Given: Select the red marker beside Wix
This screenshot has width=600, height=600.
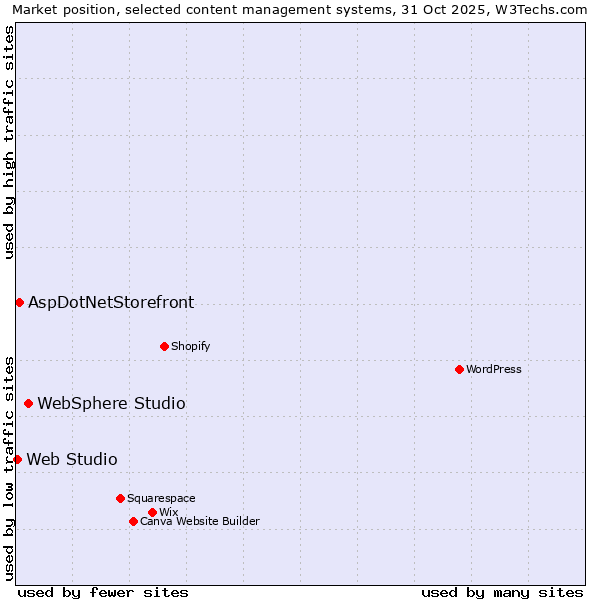Looking at the screenshot, I should point(152,512).
